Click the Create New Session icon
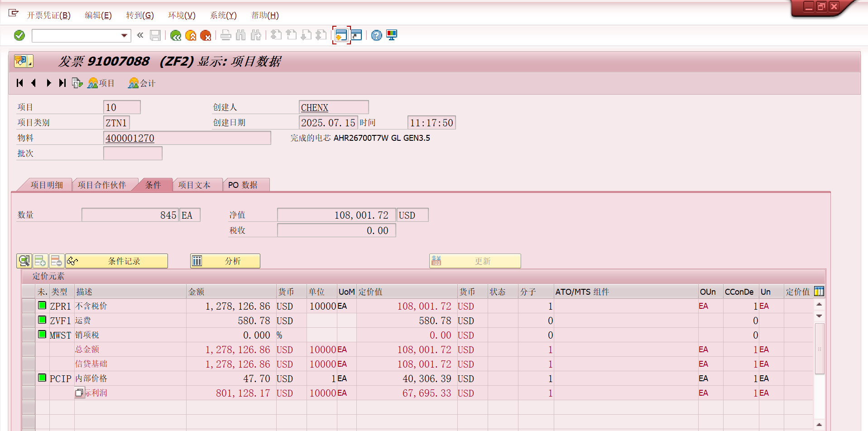Screen dimensions: 868x431 (x=341, y=35)
